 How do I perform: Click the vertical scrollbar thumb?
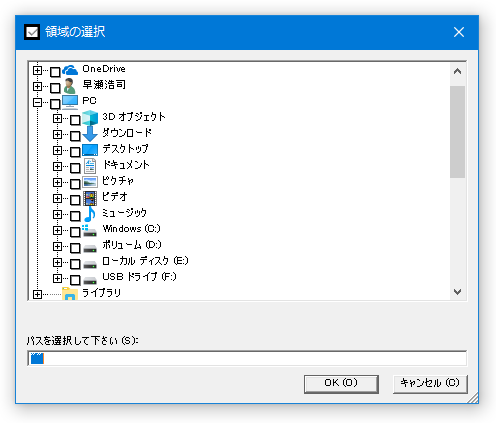[457, 132]
